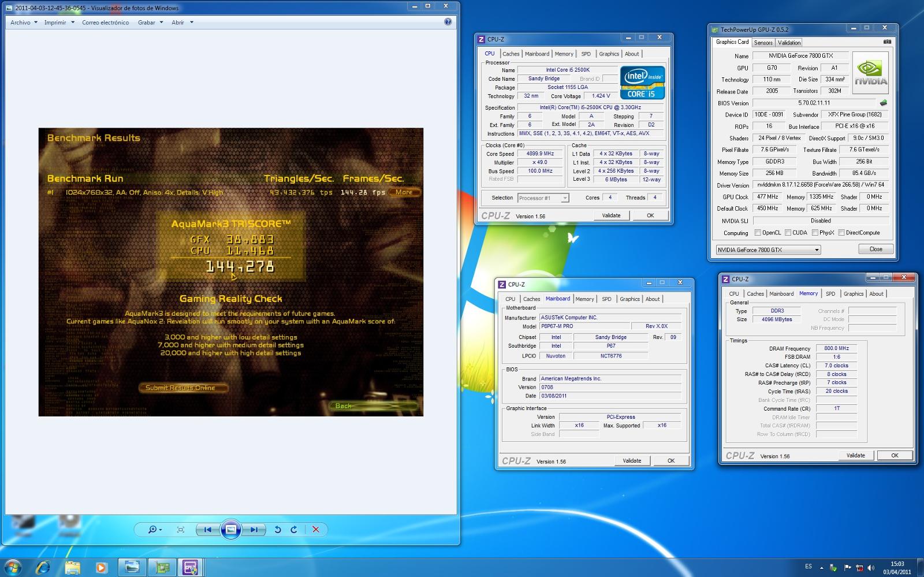The height and width of the screenshot is (577, 924).
Task: Switch to Validation tab in GPU-Z
Action: [789, 43]
